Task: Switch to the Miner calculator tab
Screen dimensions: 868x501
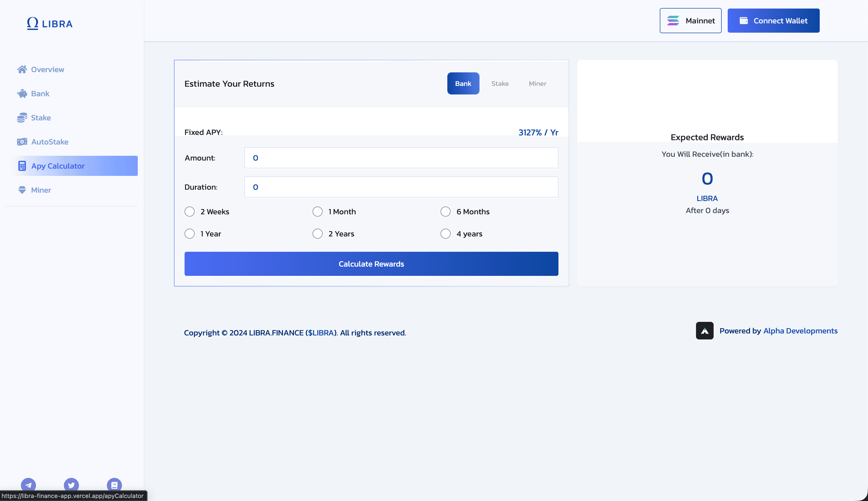Action: pos(537,83)
